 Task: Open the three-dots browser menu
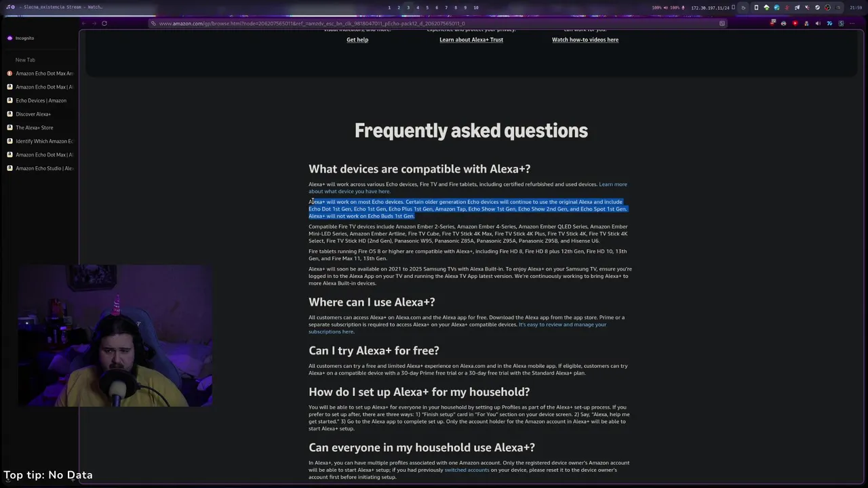[x=852, y=23]
